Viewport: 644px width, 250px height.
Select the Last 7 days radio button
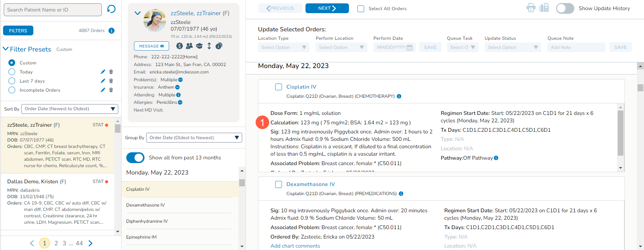pyautogui.click(x=12, y=81)
